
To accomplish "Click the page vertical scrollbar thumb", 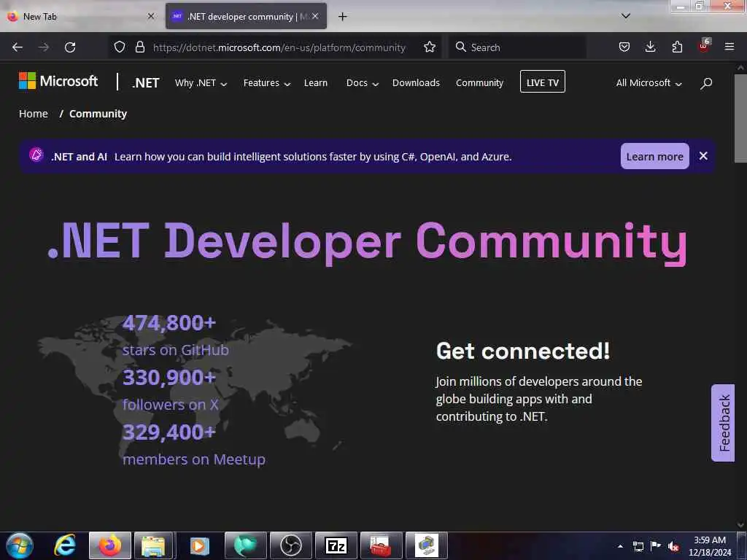I will pyautogui.click(x=740, y=119).
